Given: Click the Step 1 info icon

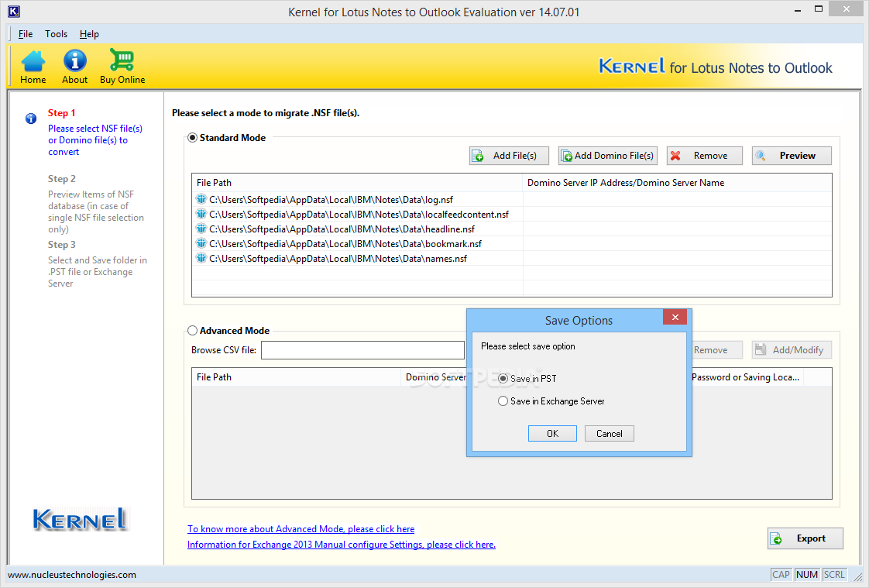Looking at the screenshot, I should point(31,119).
